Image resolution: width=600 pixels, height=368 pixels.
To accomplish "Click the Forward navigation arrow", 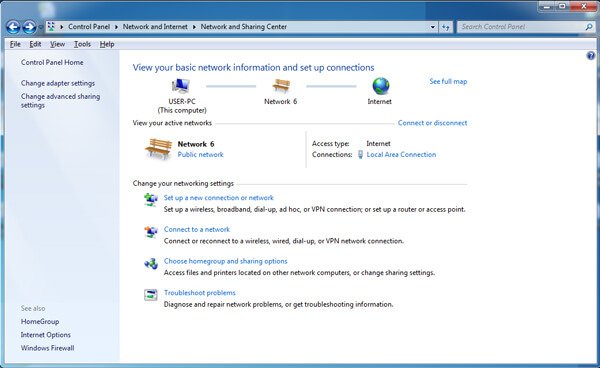I will [x=29, y=27].
